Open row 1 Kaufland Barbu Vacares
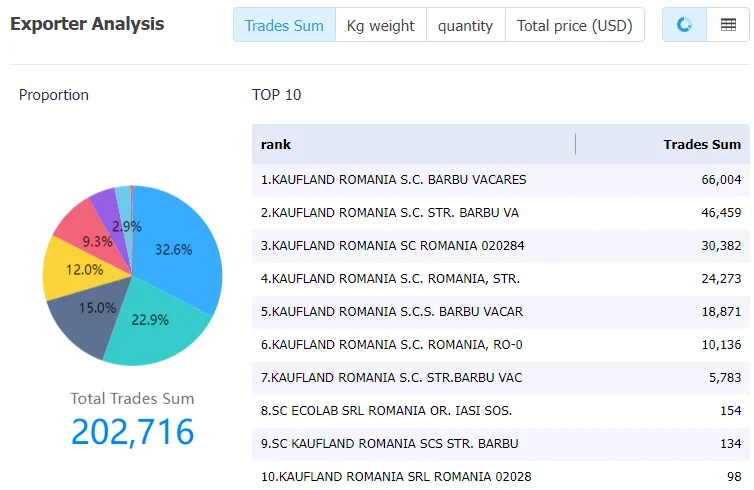The image size is (754, 490). pos(501,180)
